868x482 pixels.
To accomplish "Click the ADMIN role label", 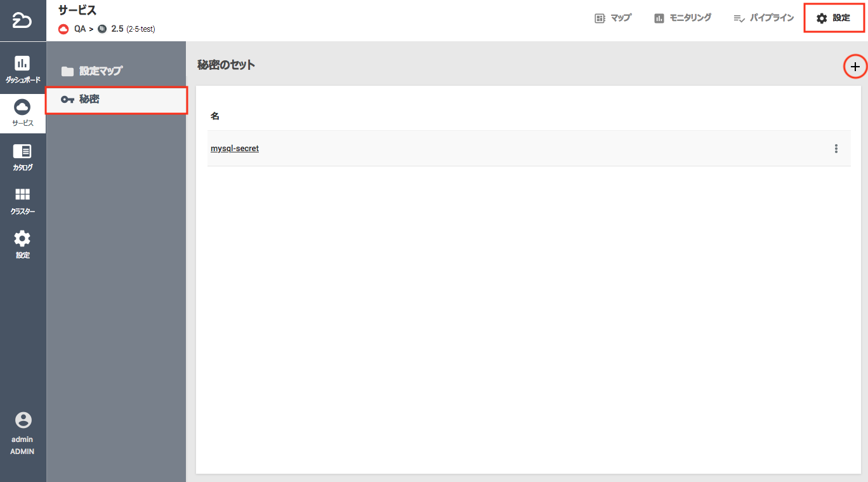I will tap(22, 452).
